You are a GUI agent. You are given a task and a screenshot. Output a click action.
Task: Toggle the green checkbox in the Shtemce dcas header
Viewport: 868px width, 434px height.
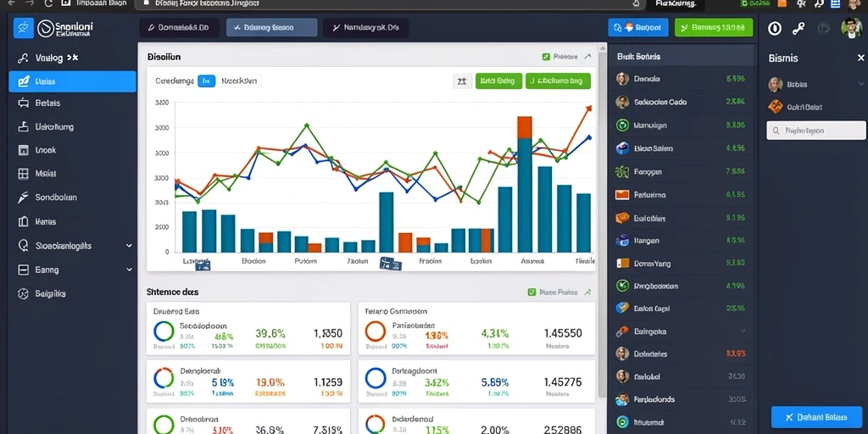click(532, 292)
